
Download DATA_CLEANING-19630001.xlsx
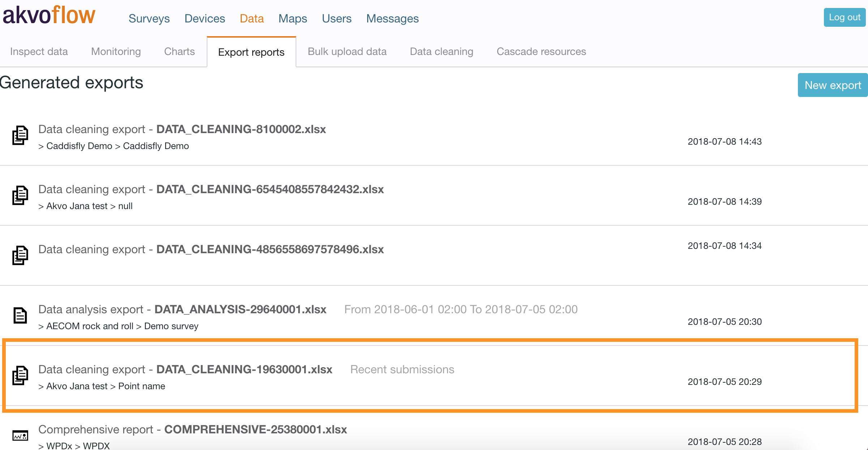244,369
